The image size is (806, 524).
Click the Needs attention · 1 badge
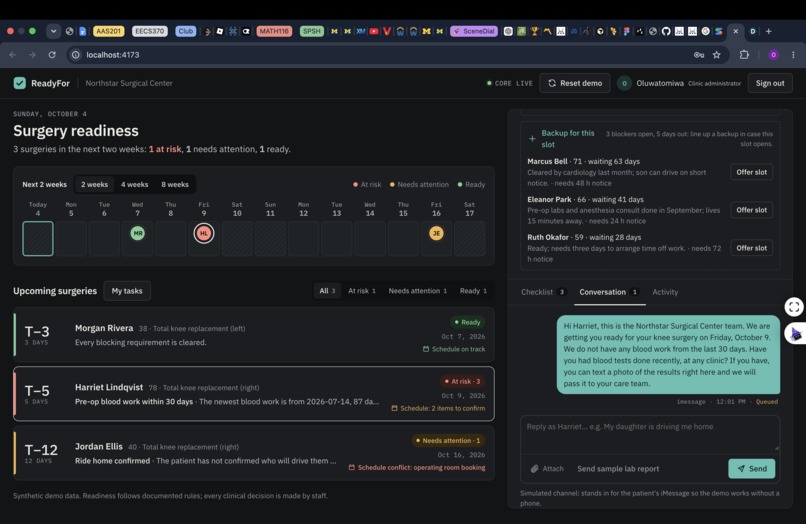coord(448,441)
